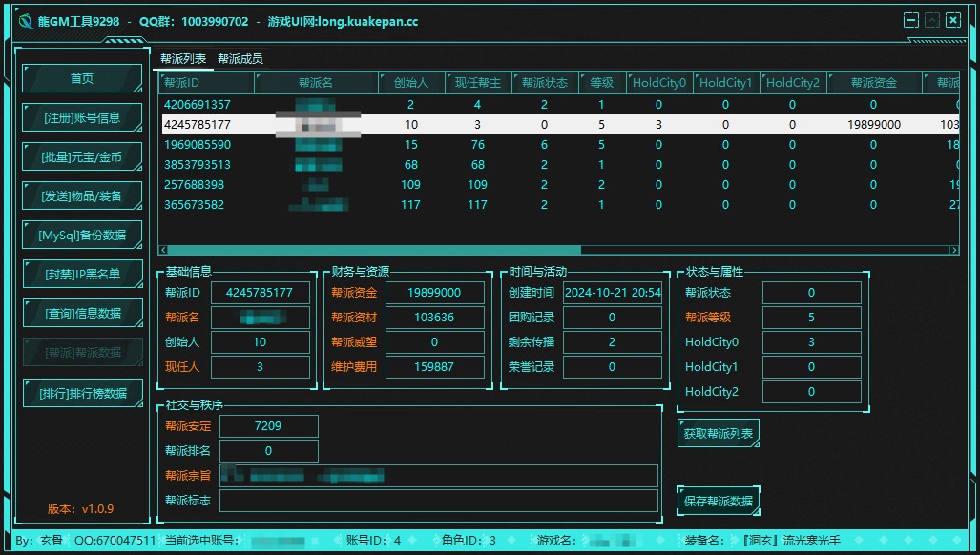Open [排行]排行榜数据 from the sidebar
Image resolution: width=980 pixels, height=555 pixels.
click(82, 392)
